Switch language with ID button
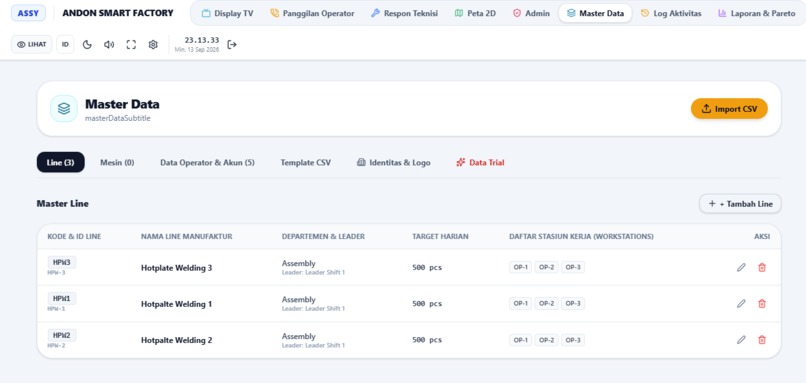This screenshot has width=806, height=383. click(x=65, y=45)
